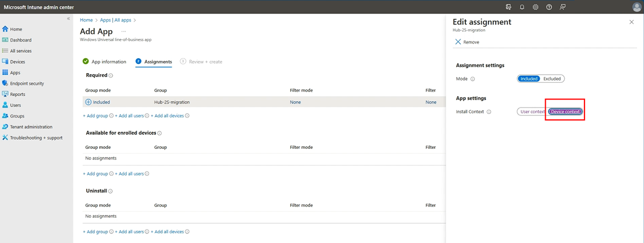Switch to the App information tab

coord(108,62)
